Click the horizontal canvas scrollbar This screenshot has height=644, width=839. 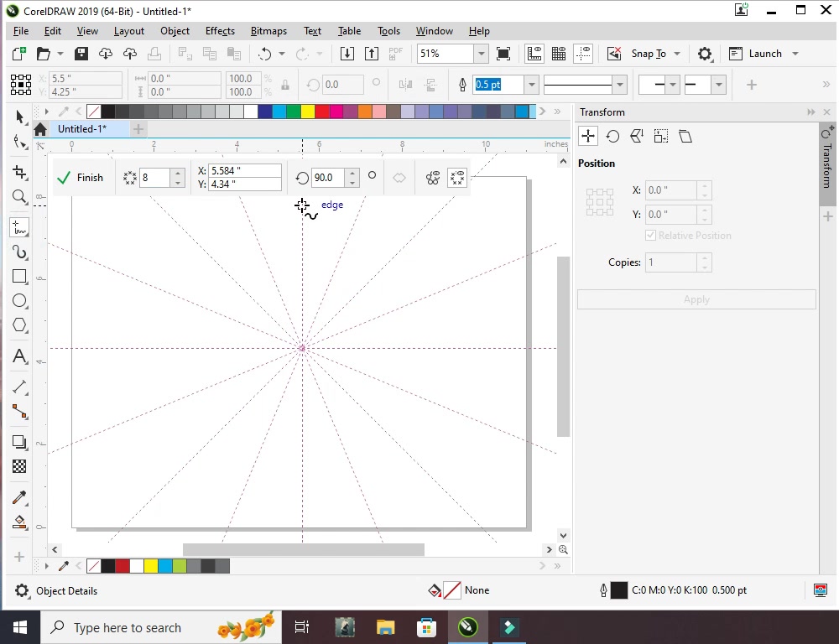click(304, 549)
